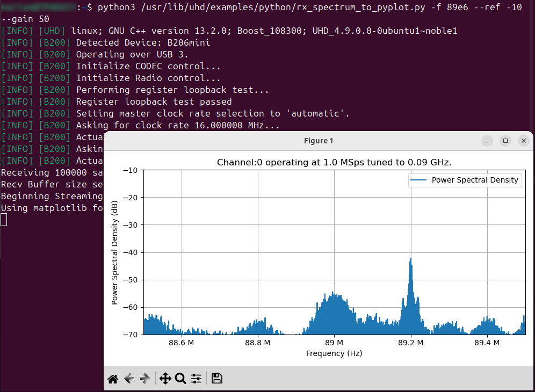This screenshot has height=392, width=535.
Task: Click the 'Frequency (Hz)' x-axis label
Action: pyautogui.click(x=334, y=353)
